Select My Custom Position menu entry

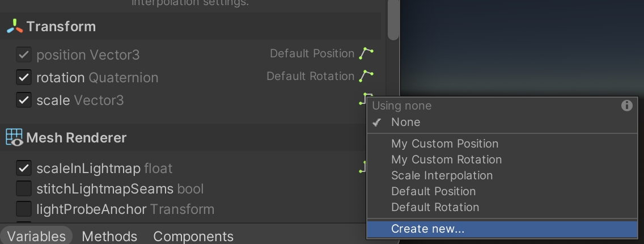[444, 144]
